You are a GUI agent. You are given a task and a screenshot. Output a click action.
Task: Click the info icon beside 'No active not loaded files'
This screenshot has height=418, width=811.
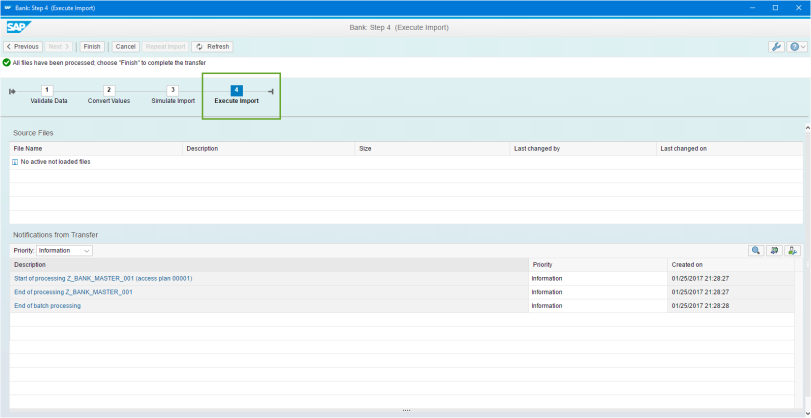pyautogui.click(x=15, y=162)
